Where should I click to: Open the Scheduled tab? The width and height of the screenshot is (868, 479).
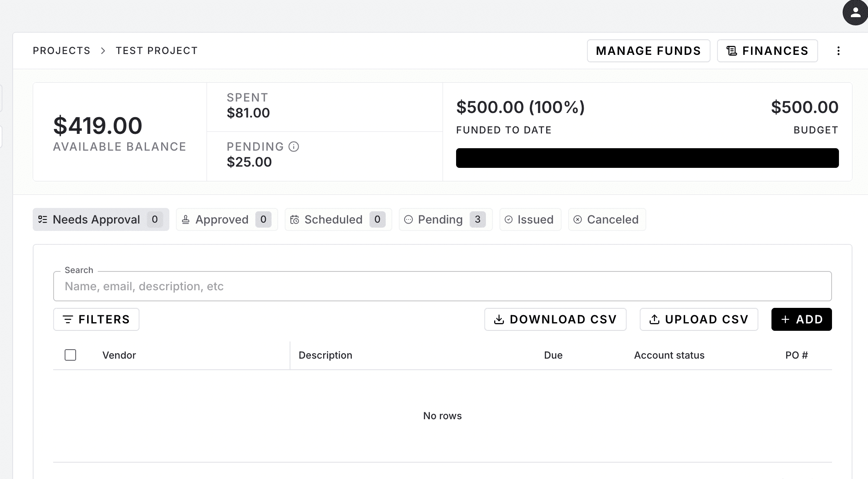point(338,219)
